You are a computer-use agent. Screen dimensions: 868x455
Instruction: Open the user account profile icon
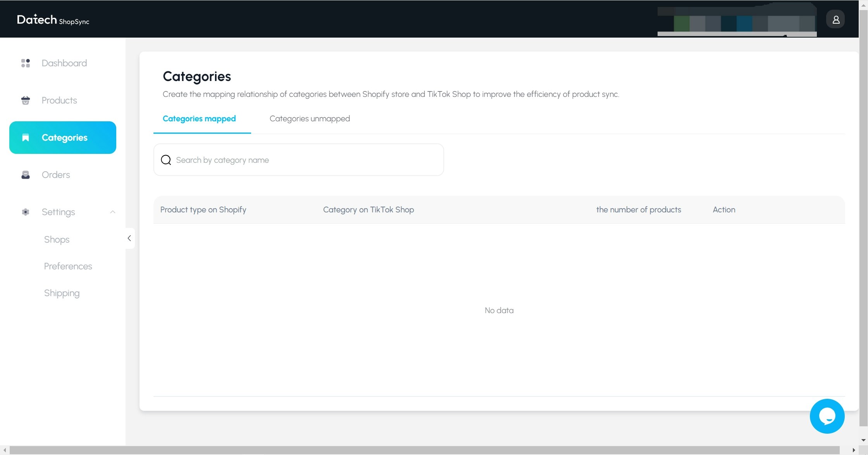click(835, 19)
